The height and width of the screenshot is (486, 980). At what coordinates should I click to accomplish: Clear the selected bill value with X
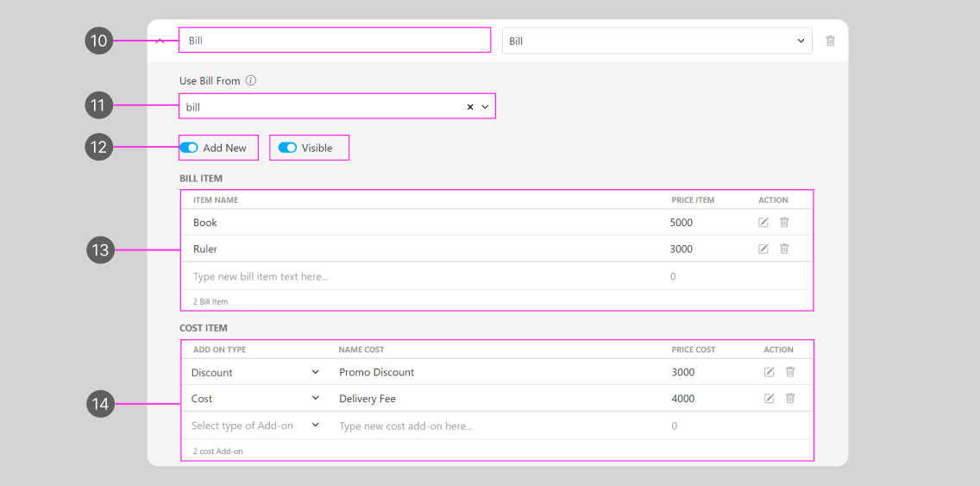pyautogui.click(x=470, y=107)
